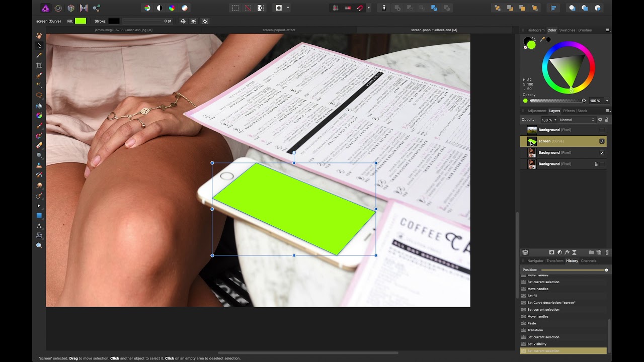
Task: Click the Liquify Persona icon
Action: click(x=58, y=8)
